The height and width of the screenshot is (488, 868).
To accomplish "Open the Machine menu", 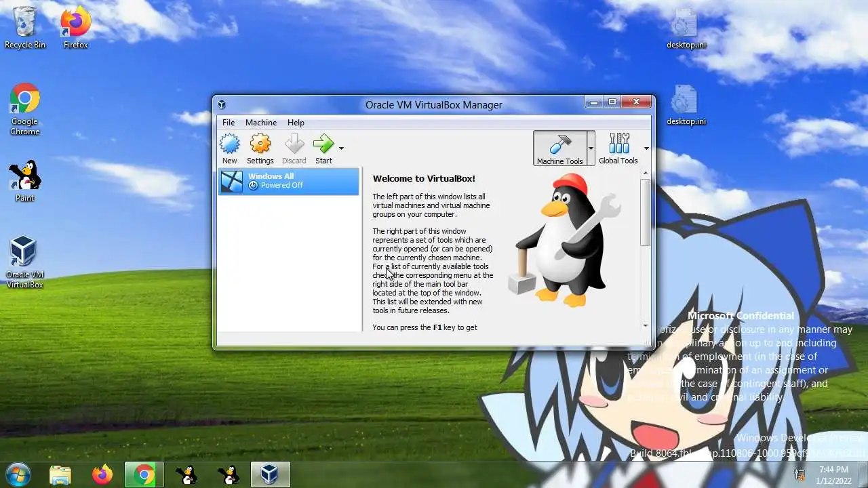I will coord(261,123).
